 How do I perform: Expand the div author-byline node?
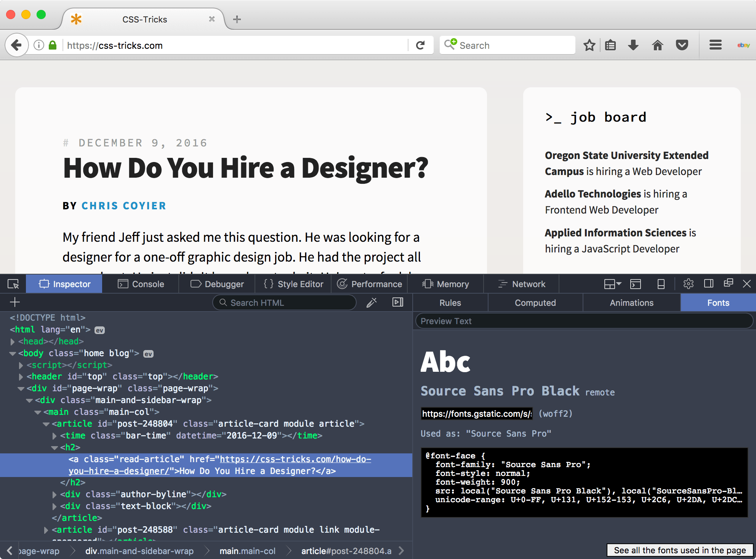point(54,495)
